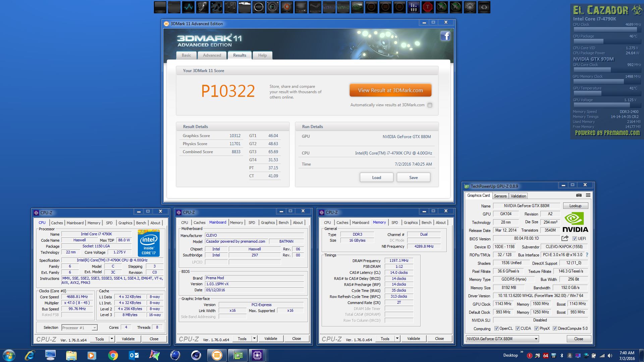Viewport: 644px width, 362px height.
Task: Toggle automatically view results at 3DMark.com
Action: [x=430, y=105]
